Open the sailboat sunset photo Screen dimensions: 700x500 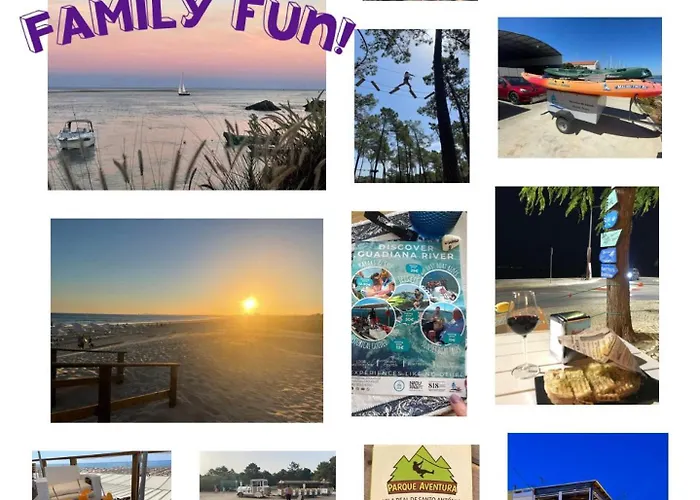tap(187, 95)
